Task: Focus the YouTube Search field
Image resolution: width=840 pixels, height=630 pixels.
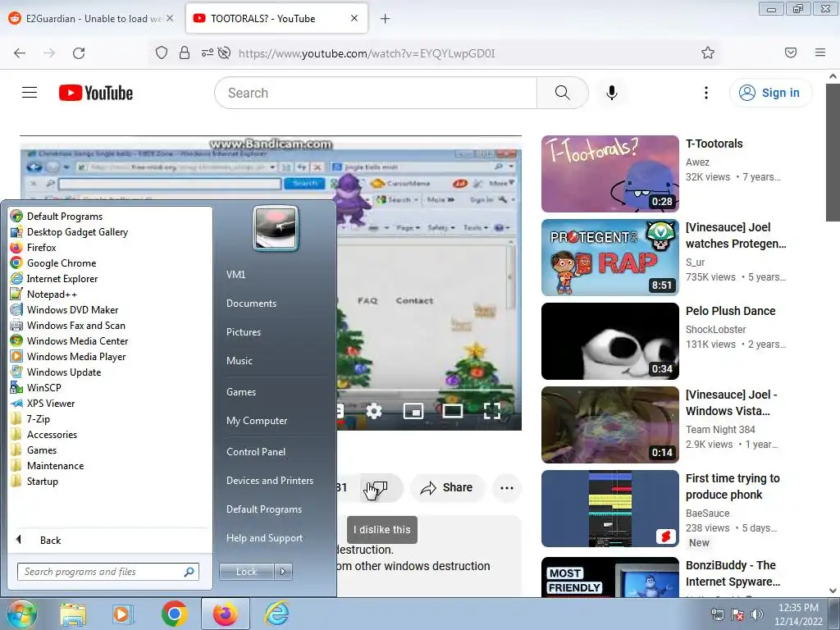Action: 376,93
